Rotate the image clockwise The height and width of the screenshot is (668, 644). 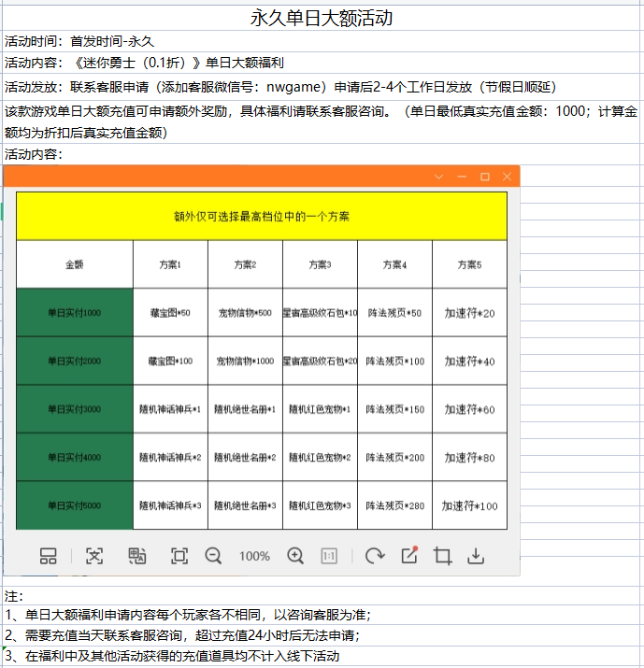(375, 556)
